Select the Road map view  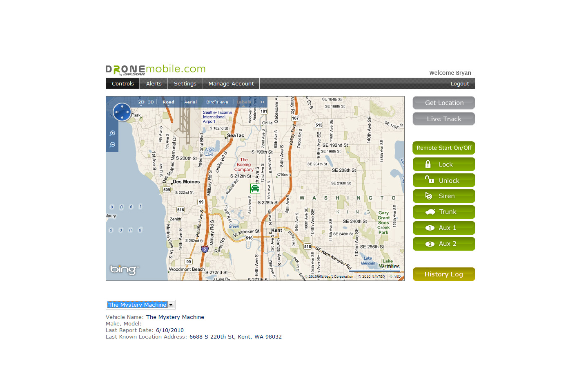[168, 102]
